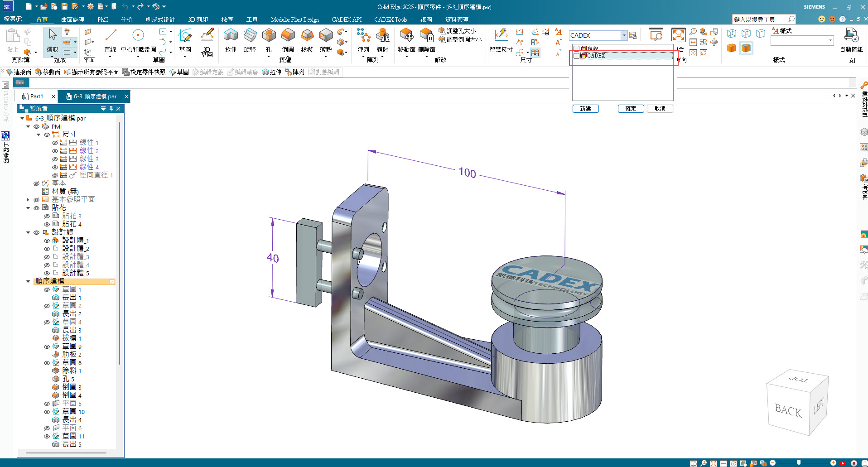Click the 確定 confirm button
868x467 pixels.
[631, 109]
